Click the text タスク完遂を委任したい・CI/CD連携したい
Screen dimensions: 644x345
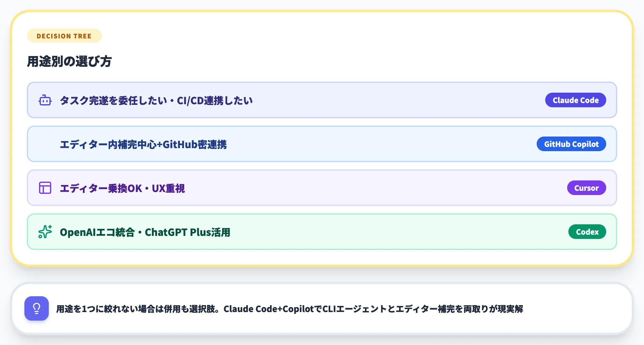click(x=156, y=100)
